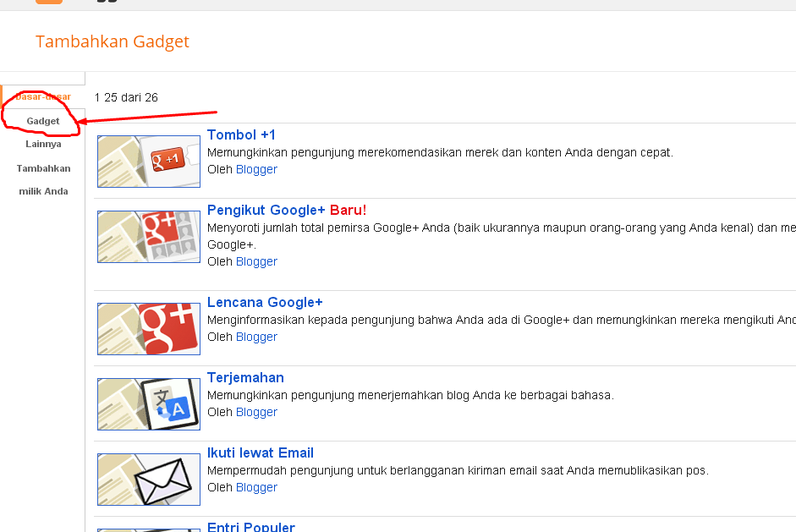Click the Blogger link under Pengikut Google+

256,262
